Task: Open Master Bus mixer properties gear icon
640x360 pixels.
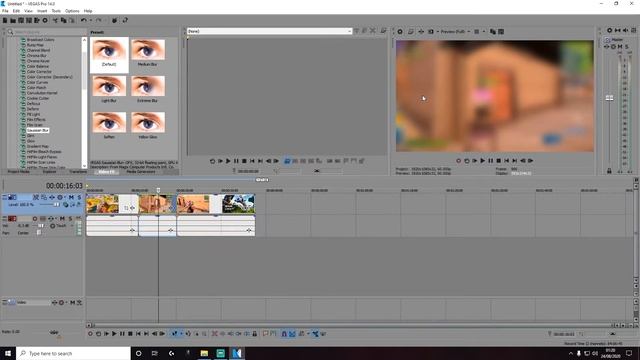Action: [x=609, y=31]
